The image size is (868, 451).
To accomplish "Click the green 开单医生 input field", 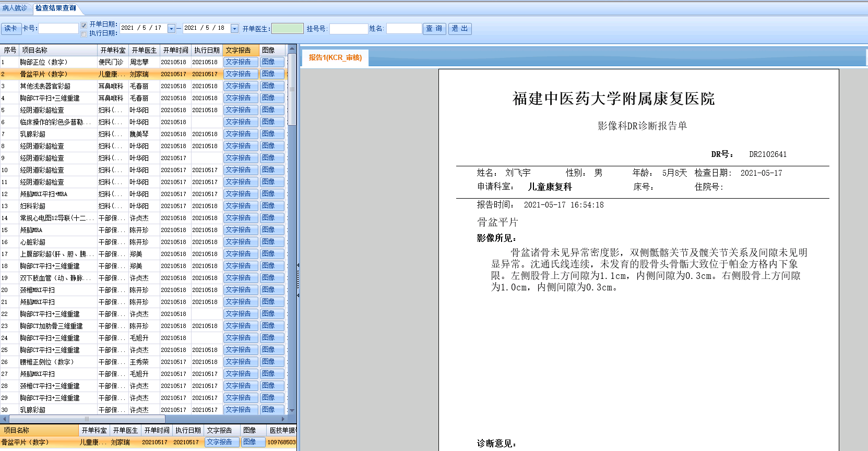I will click(288, 29).
